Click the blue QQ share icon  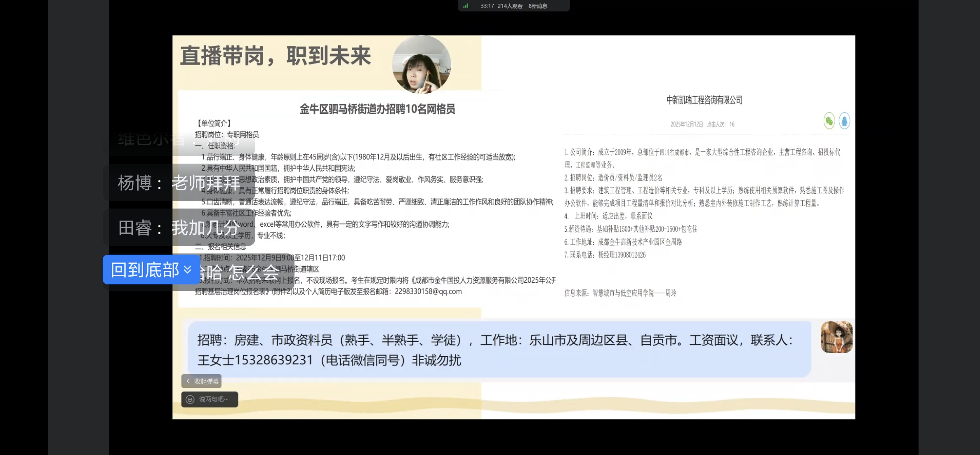[x=844, y=121]
